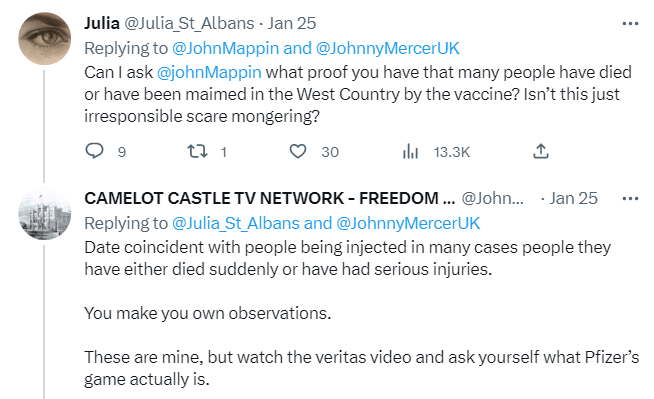Image resolution: width=654 pixels, height=399 pixels.
Task: Open @JohnMappin in Julia's replying-to line
Action: pos(225,48)
